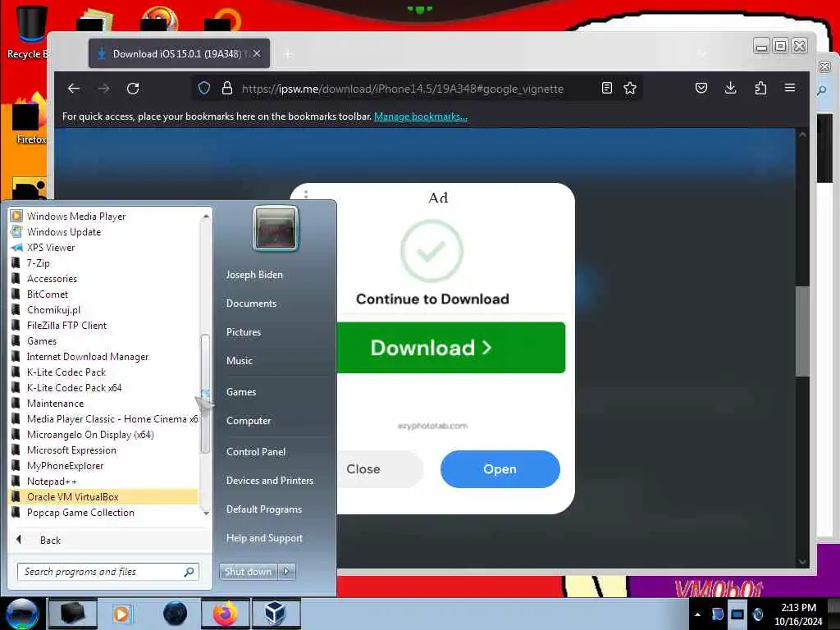The width and height of the screenshot is (840, 630).
Task: Click the programs list scrollbar thumb
Action: pos(205,393)
